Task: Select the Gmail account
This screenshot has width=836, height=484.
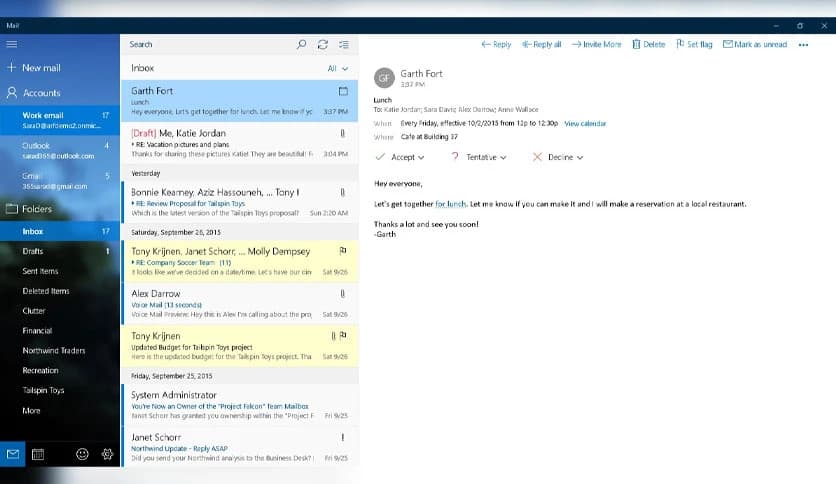Action: (60, 181)
